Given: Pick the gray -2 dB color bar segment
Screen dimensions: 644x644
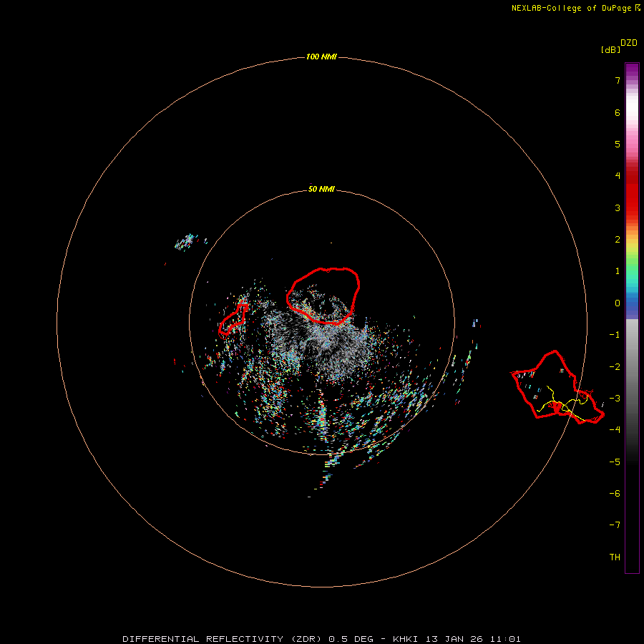Looking at the screenshot, I should 632,367.
